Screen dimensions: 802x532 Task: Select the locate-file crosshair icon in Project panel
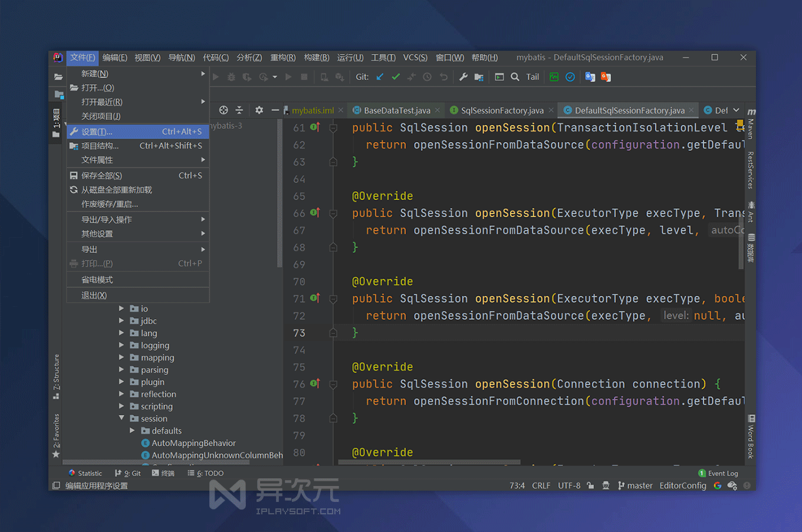[223, 110]
